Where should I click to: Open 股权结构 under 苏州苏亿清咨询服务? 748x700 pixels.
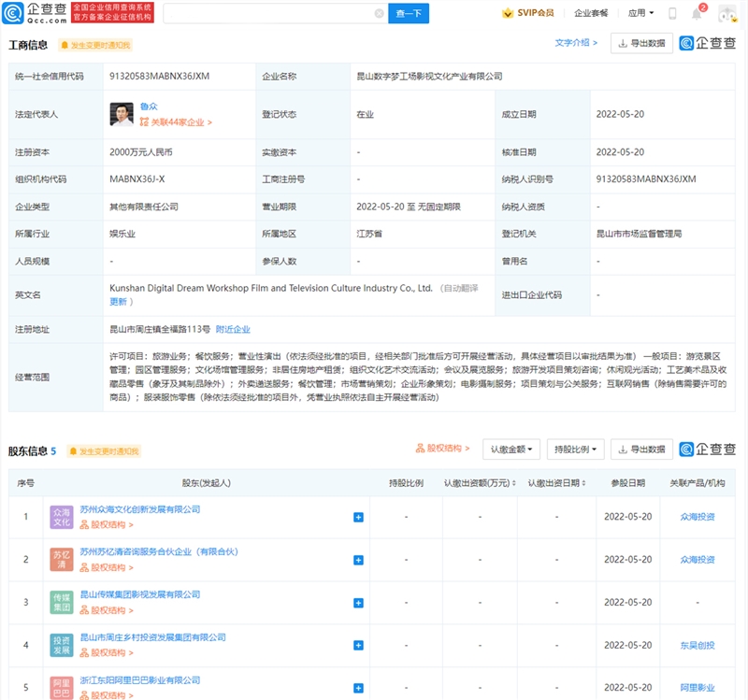pos(107,567)
